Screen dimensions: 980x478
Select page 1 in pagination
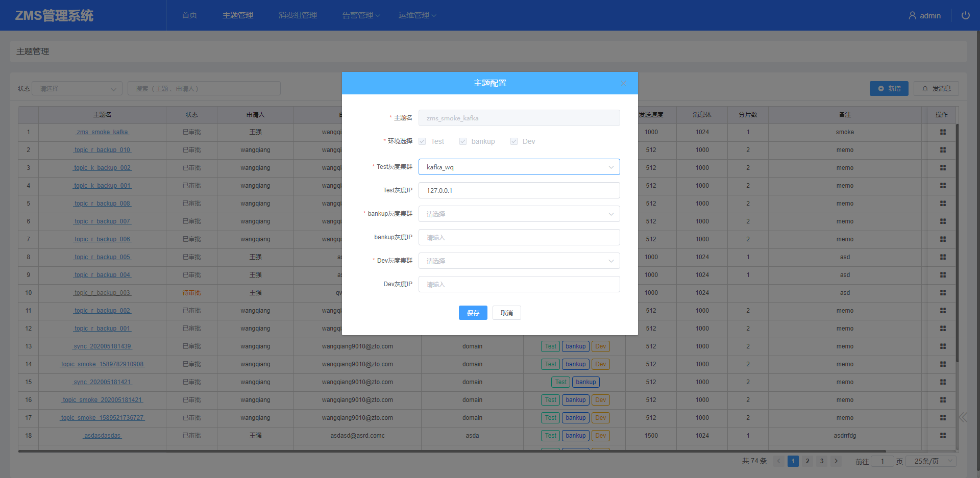point(793,461)
